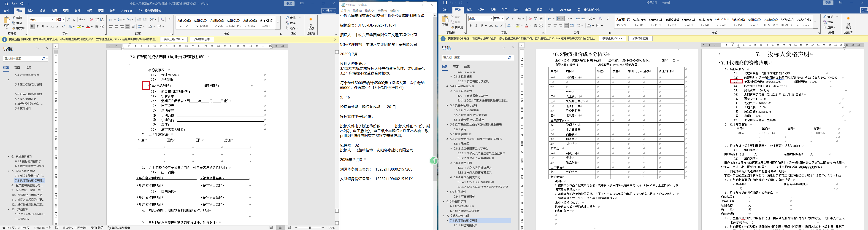Open 共享 share dropdown in 招标 Word
This screenshot has width=868, height=230.
point(329,11)
